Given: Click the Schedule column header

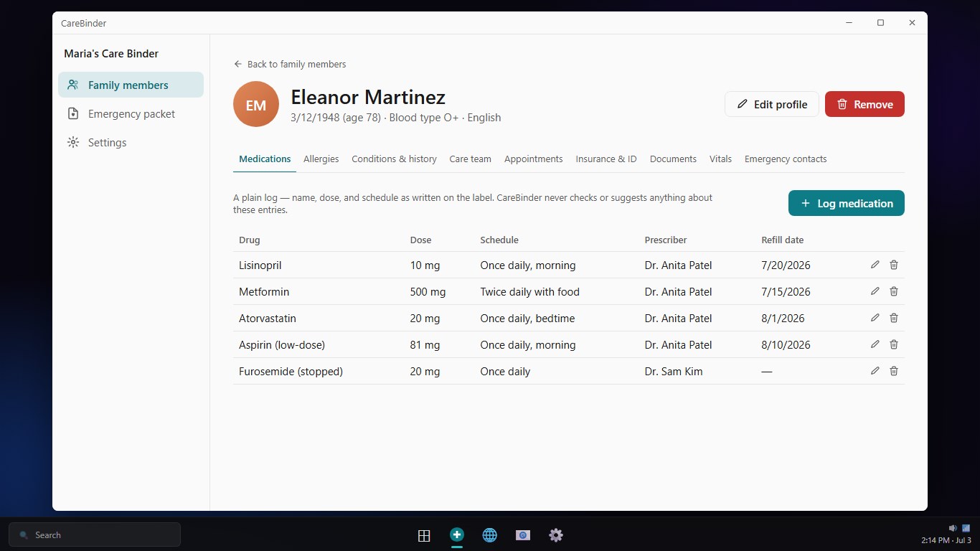Looking at the screenshot, I should coord(499,240).
